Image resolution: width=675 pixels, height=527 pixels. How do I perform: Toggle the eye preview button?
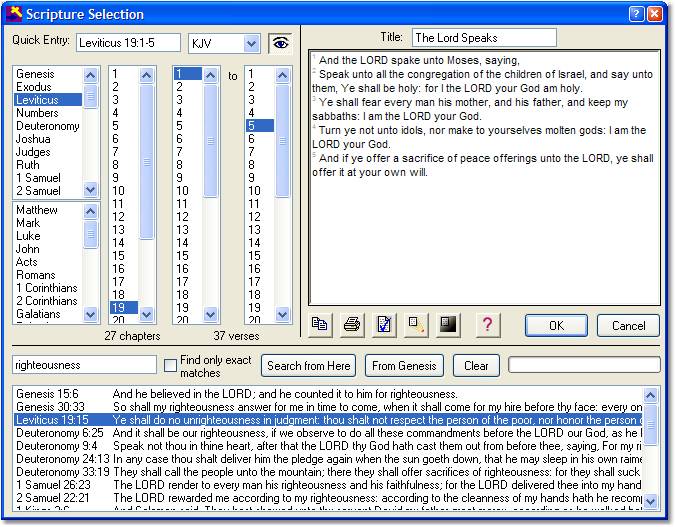(x=281, y=43)
